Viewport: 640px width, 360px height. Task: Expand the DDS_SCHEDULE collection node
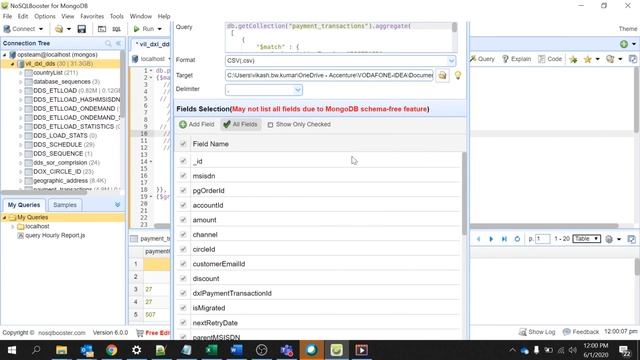coord(20,144)
